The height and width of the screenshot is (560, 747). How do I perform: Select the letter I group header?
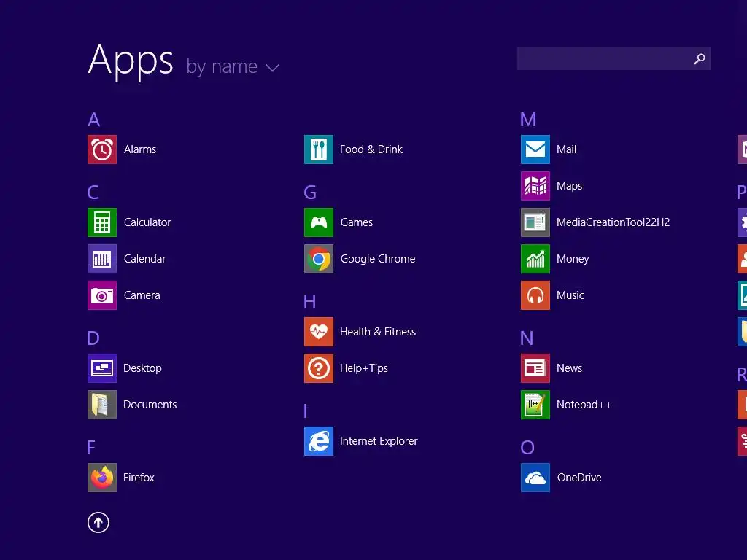(x=306, y=411)
